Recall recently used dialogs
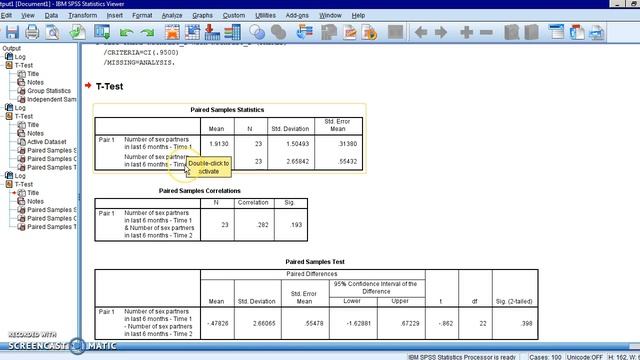 click(x=102, y=32)
